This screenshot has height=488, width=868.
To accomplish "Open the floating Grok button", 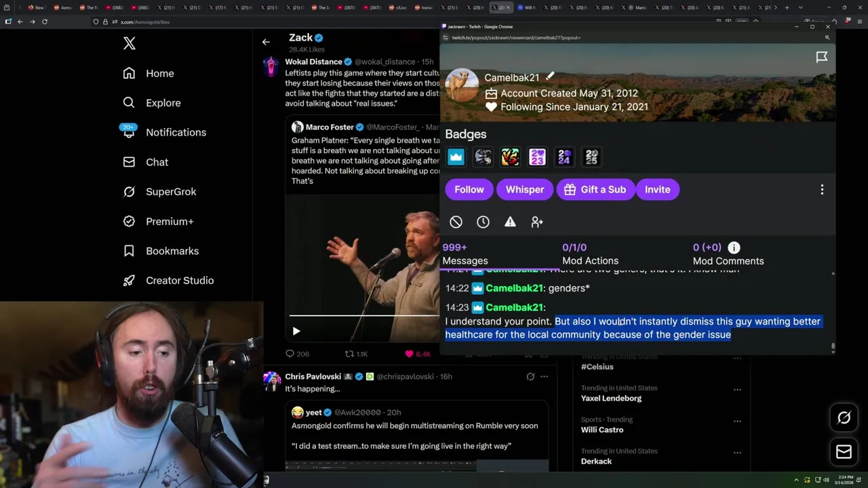I will [x=844, y=418].
